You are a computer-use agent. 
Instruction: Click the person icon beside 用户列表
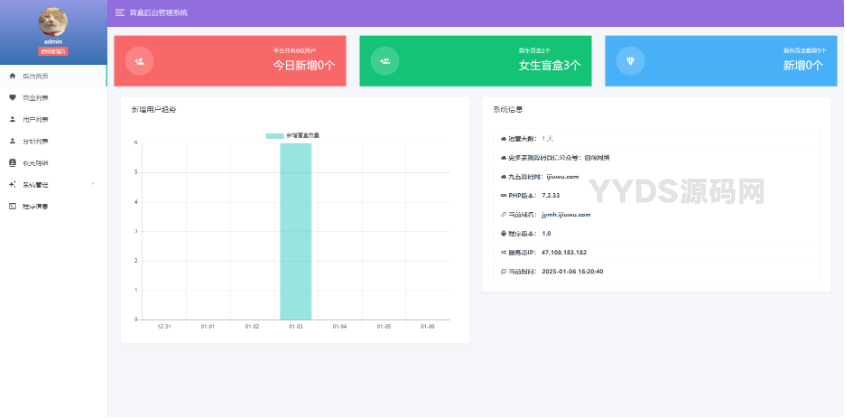tap(13, 119)
